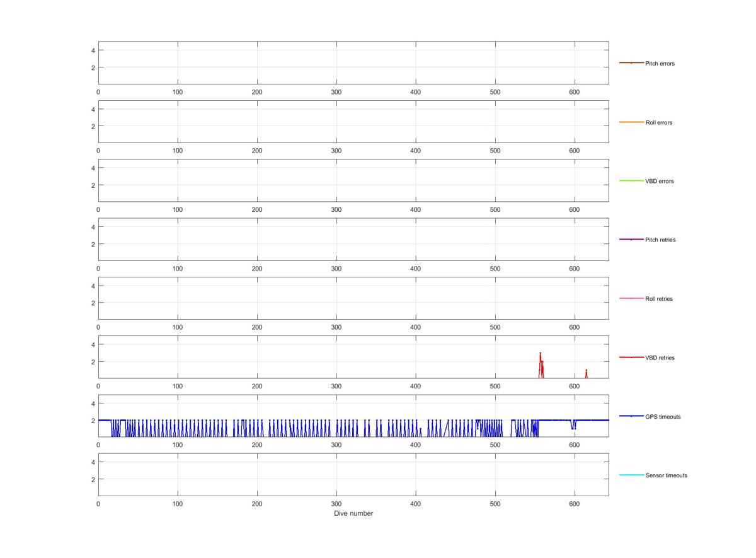Viewport: 756px width, 558px height.
Task: Select the green VBD errors legend line sample
Action: (x=631, y=181)
